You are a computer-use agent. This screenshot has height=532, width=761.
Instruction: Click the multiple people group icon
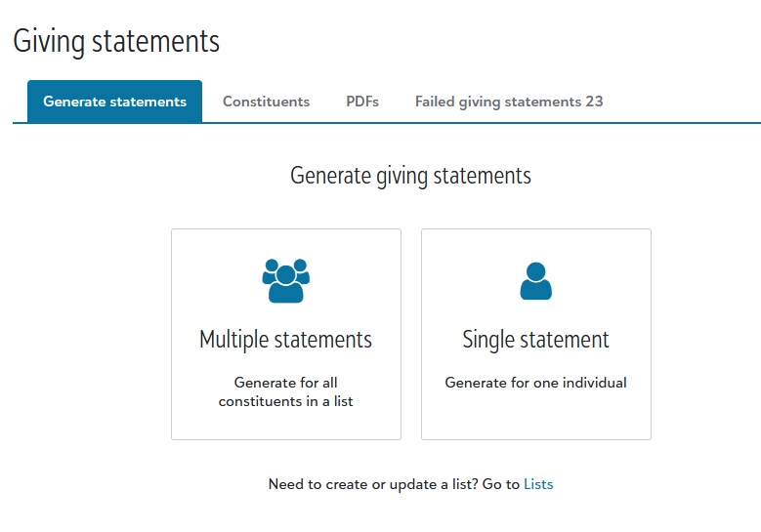click(x=285, y=281)
